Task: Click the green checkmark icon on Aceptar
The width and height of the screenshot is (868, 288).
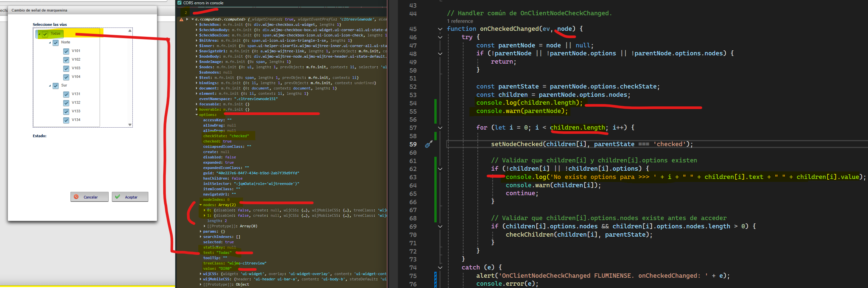Action: coord(117,197)
